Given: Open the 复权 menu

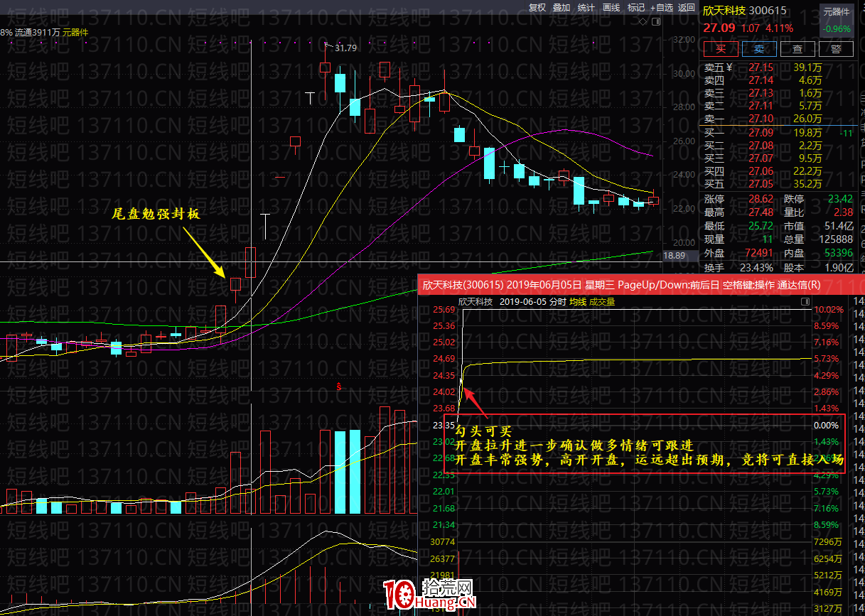Looking at the screenshot, I should coord(537,8).
